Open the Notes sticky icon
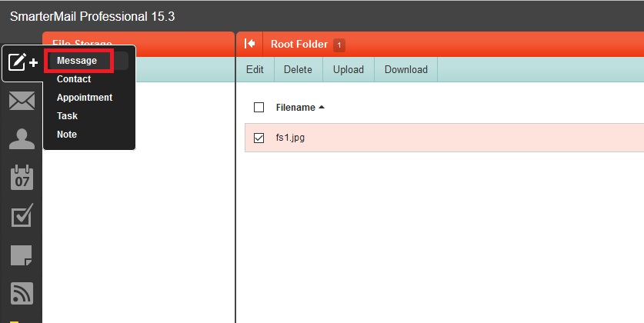Screen dimensions: 644x323 (x=22, y=255)
